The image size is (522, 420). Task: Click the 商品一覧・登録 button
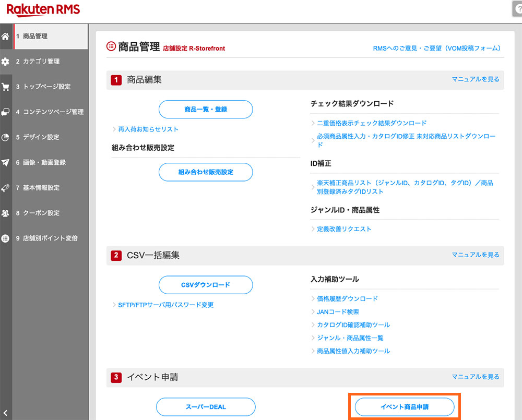[x=206, y=109]
